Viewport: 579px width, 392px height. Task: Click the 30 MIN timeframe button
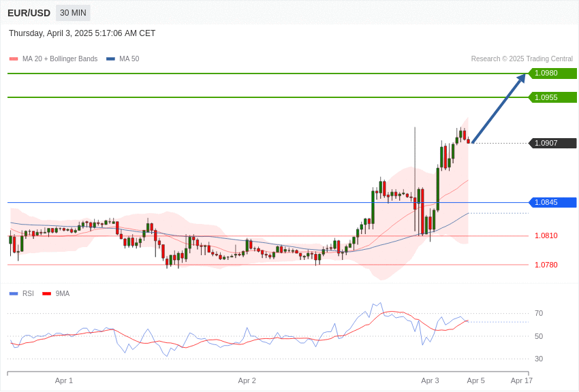73,13
